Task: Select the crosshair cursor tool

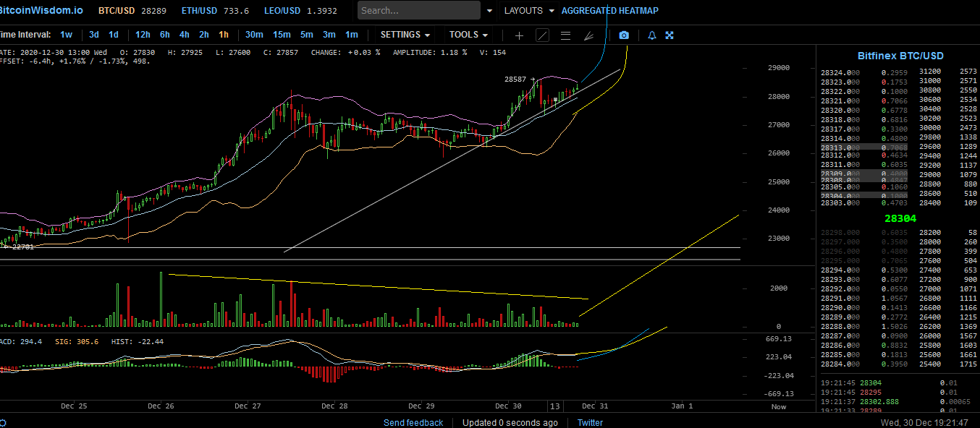Action: [519, 35]
